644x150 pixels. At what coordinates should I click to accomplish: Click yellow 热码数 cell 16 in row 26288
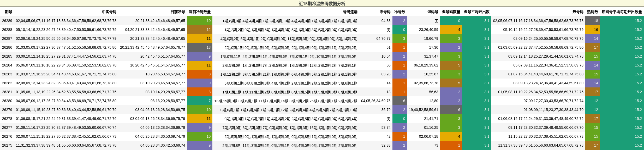(x=592, y=30)
